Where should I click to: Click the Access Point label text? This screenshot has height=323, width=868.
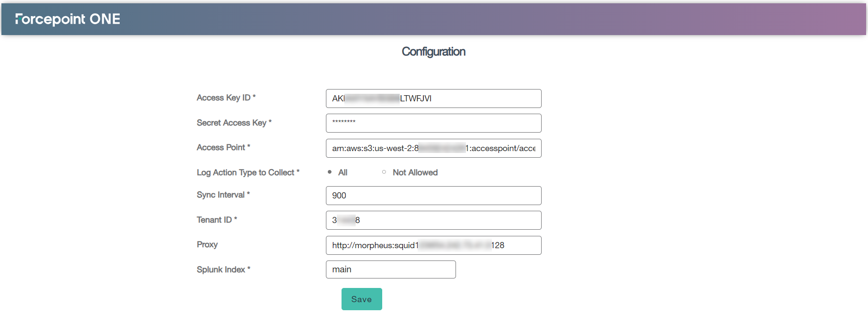[223, 147]
